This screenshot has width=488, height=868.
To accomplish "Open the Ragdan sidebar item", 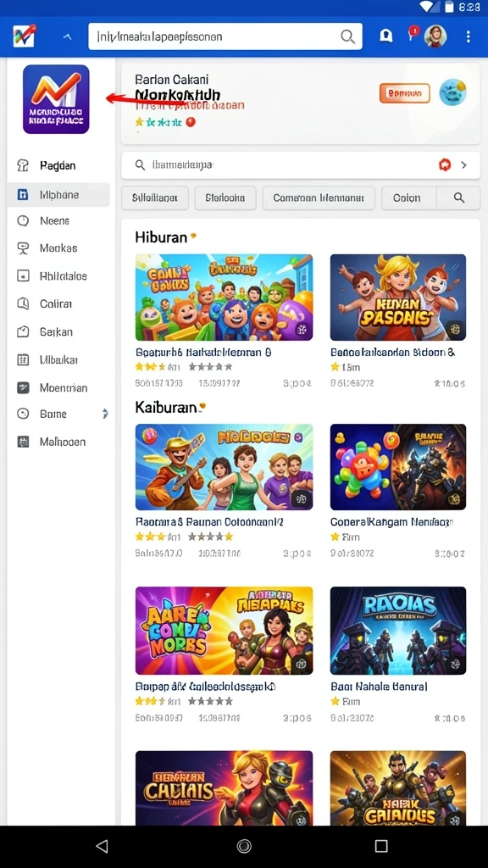I will (58, 165).
